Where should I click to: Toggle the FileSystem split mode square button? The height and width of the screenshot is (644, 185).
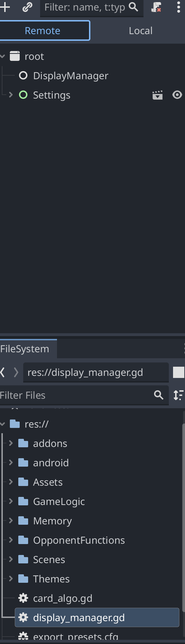[x=179, y=372]
